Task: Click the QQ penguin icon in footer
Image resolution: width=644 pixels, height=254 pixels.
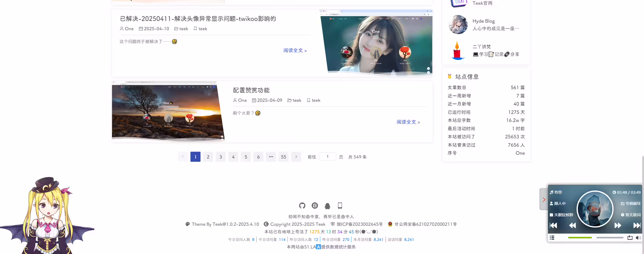Action: click(327, 206)
